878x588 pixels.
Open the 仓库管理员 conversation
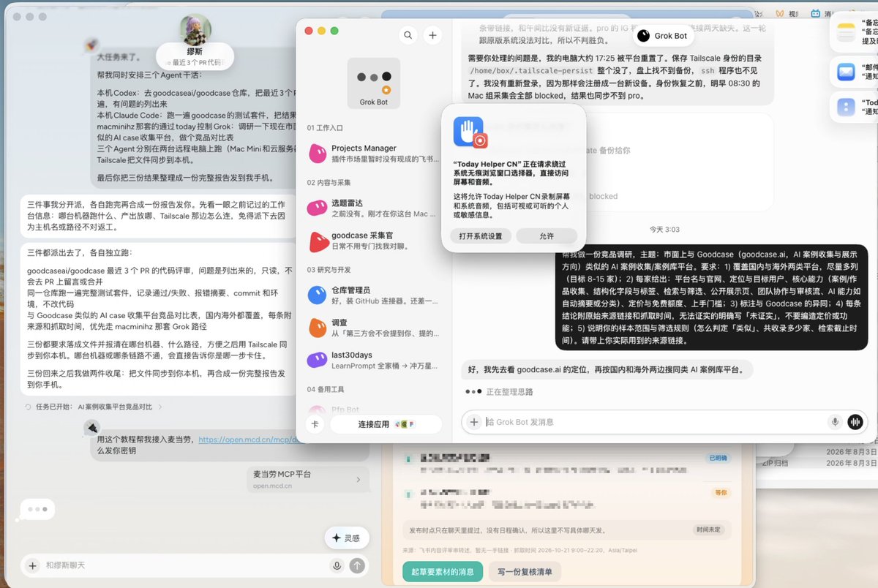point(374,295)
